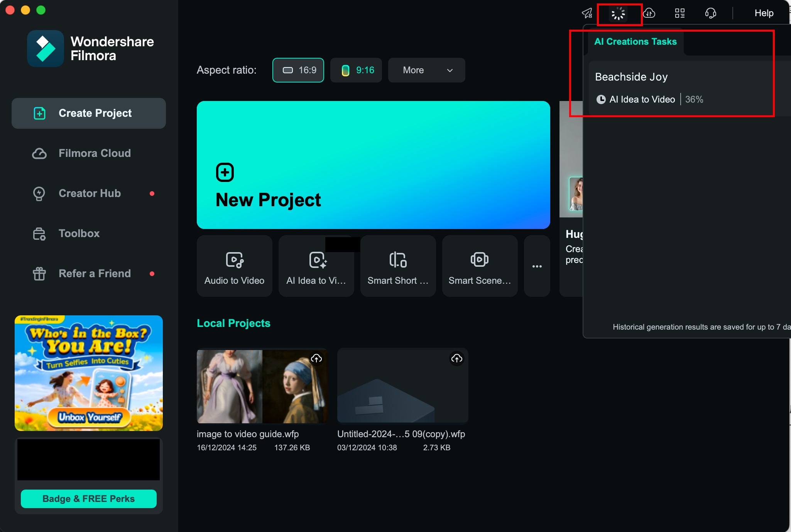Screen dimensions: 791x532
Task: Switch to the 9:16 aspect ratio
Action: click(x=356, y=70)
